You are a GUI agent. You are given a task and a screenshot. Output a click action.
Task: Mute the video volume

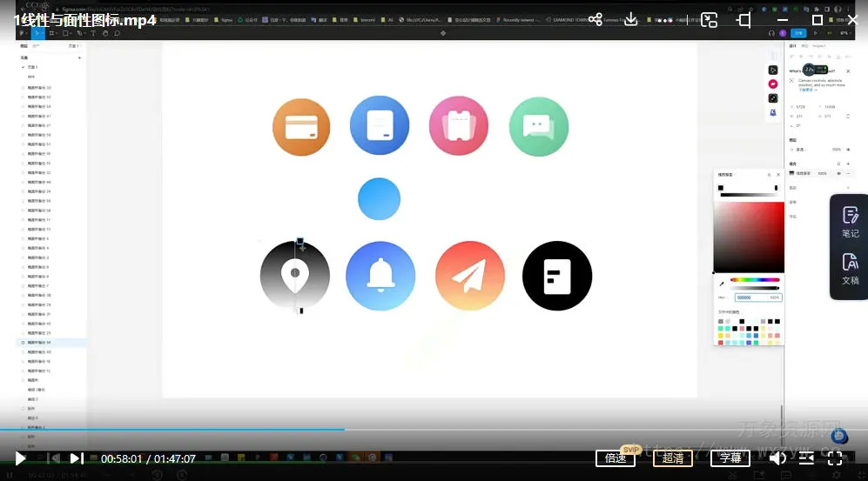pyautogui.click(x=777, y=458)
